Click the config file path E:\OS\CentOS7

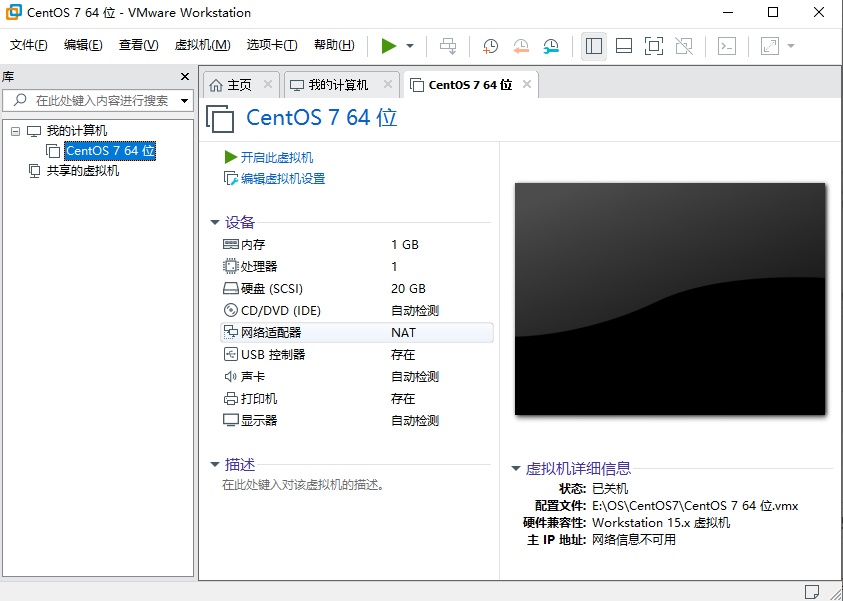[x=695, y=506]
